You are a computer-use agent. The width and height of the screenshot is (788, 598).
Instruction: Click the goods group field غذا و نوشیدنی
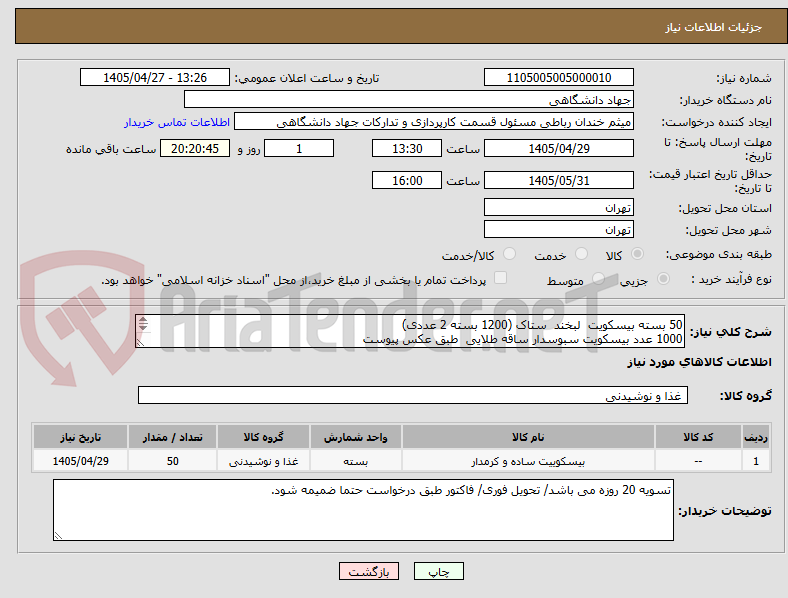413,395
